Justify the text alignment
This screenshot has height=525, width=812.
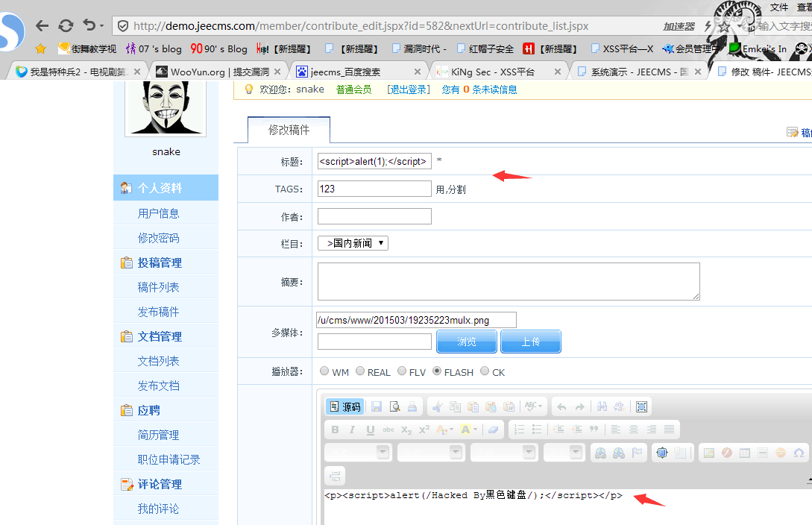pyautogui.click(x=669, y=430)
